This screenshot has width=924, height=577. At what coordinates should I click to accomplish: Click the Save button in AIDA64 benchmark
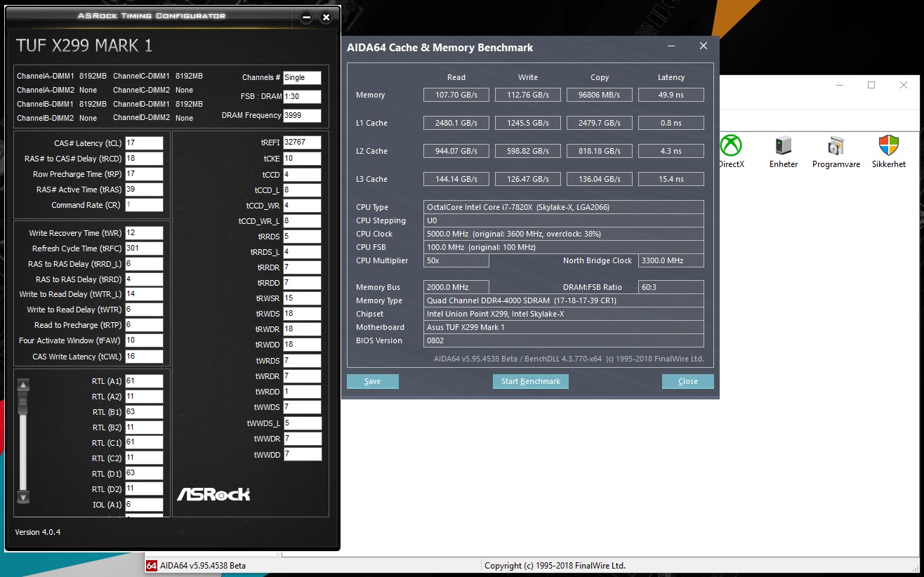click(373, 381)
